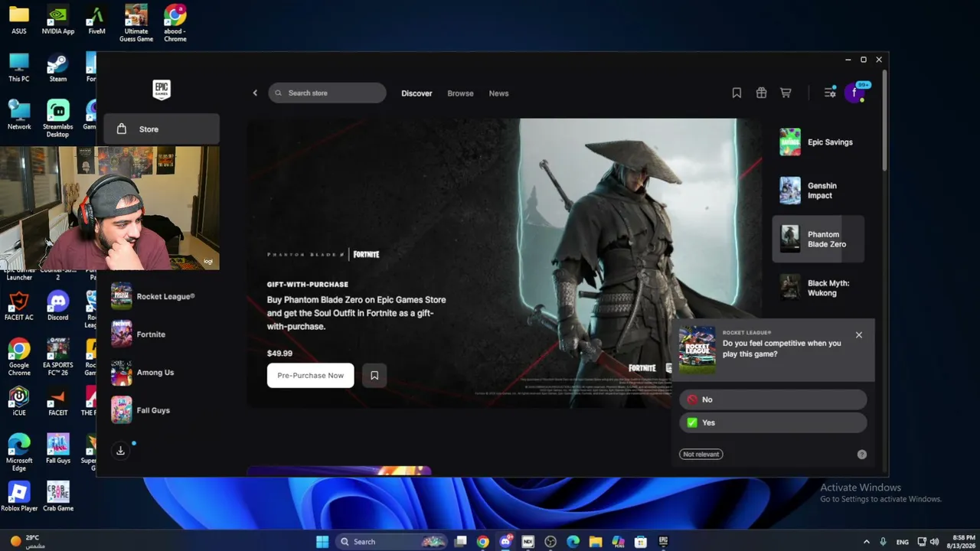Image resolution: width=980 pixels, height=551 pixels.
Task: Open the taskbar clock and date
Action: (963, 542)
